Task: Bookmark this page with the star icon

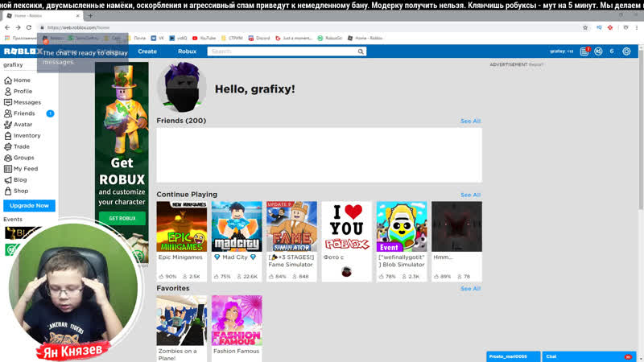Action: (585, 27)
